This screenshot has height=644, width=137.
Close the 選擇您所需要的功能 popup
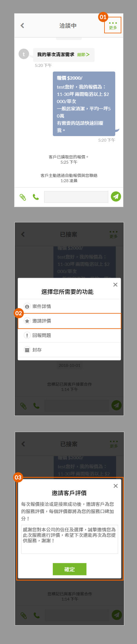coord(115,285)
